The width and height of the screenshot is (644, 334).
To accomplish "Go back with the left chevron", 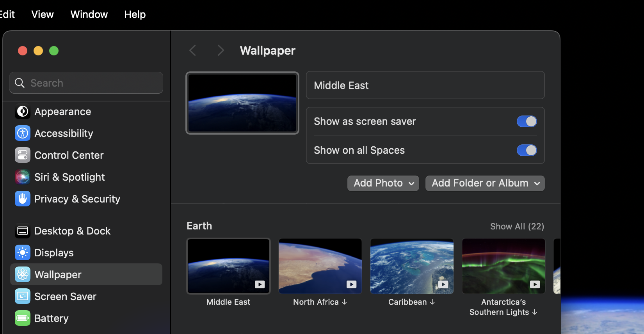I will point(192,50).
